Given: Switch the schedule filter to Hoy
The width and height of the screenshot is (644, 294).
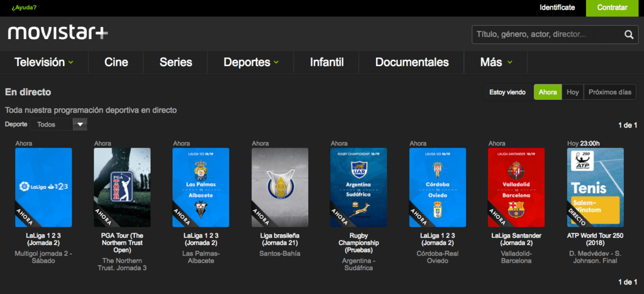Looking at the screenshot, I should tap(572, 92).
